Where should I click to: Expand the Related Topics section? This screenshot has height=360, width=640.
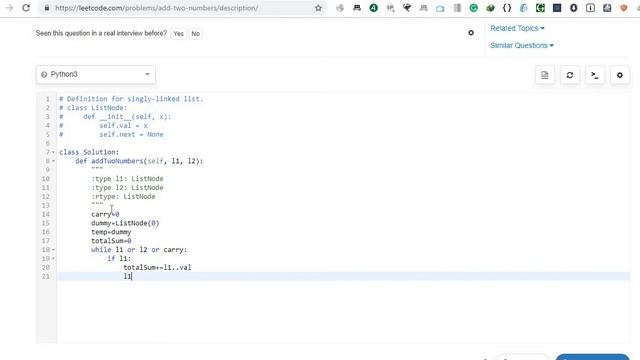[x=517, y=28]
